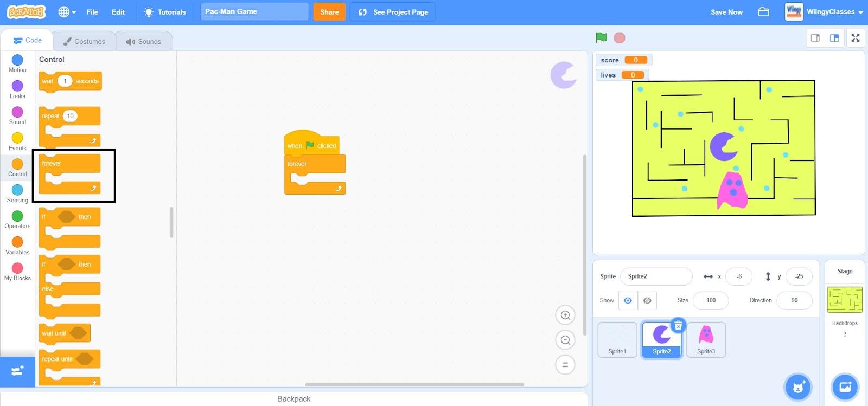Select the Events block category

coord(17,141)
